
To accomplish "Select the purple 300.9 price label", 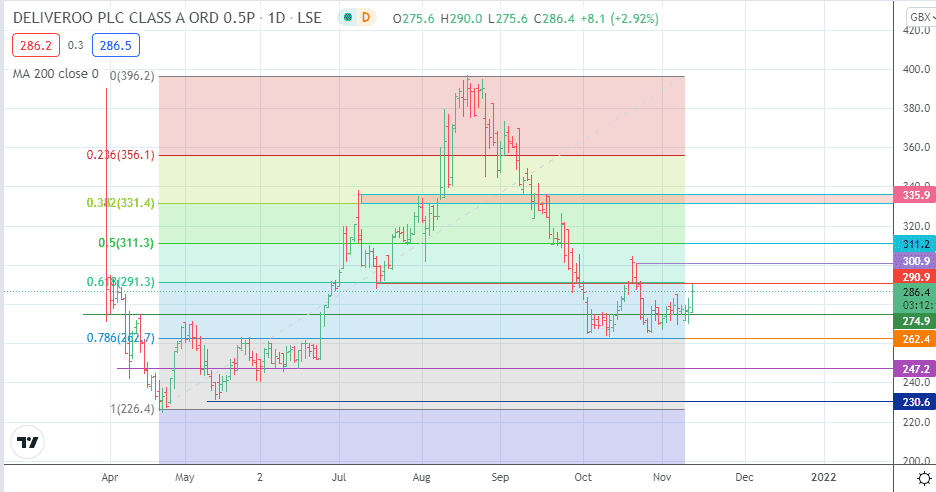I will pyautogui.click(x=915, y=261).
